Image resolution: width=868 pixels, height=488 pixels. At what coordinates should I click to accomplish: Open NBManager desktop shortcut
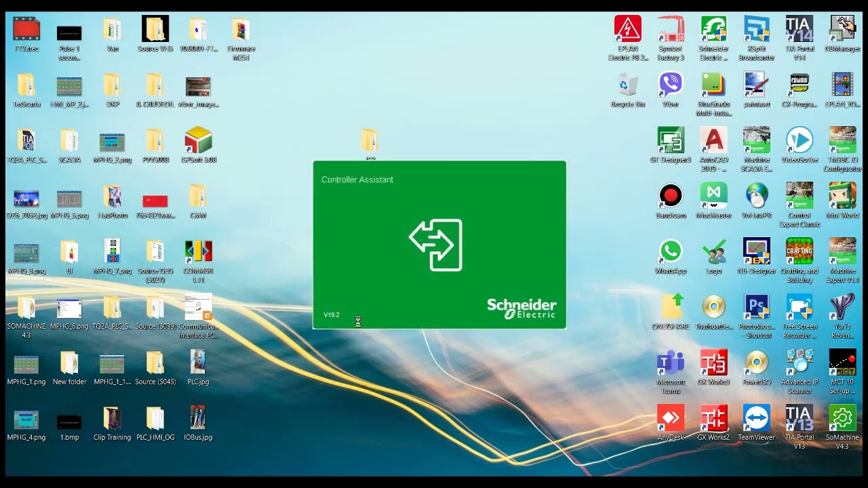842,29
